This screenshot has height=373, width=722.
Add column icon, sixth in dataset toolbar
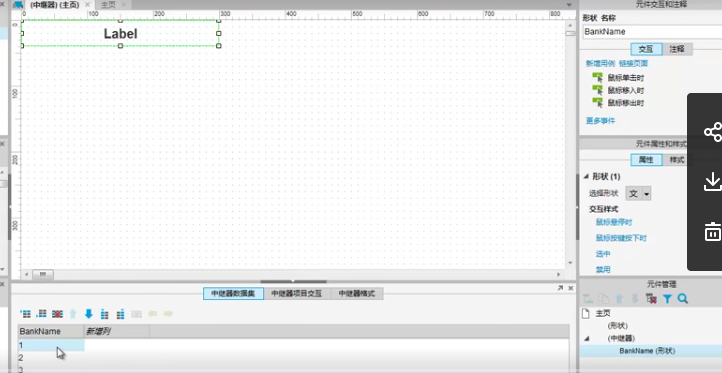click(x=105, y=314)
